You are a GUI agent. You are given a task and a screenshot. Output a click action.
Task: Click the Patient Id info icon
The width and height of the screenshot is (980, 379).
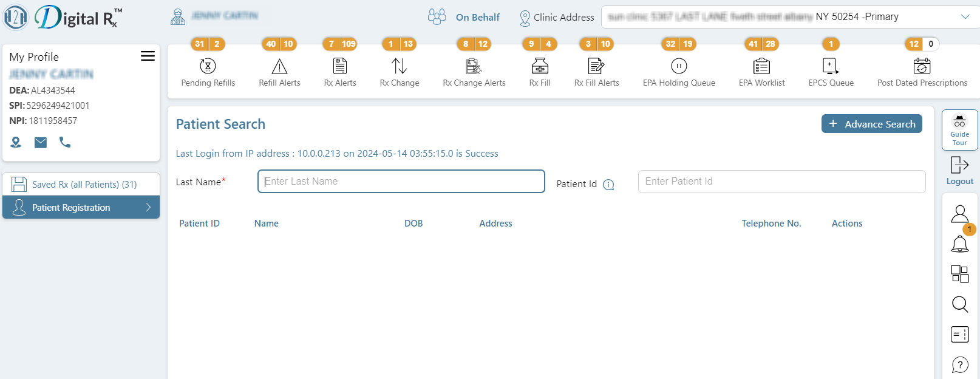608,185
